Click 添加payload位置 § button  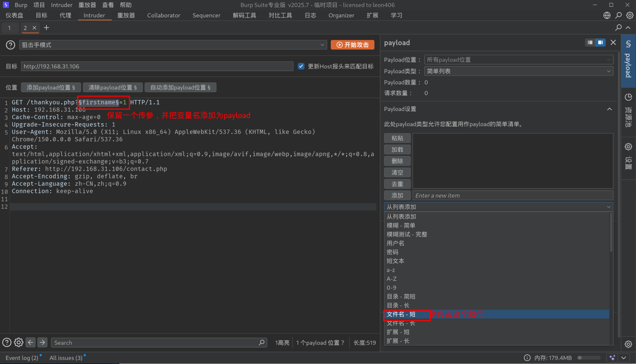tap(51, 87)
